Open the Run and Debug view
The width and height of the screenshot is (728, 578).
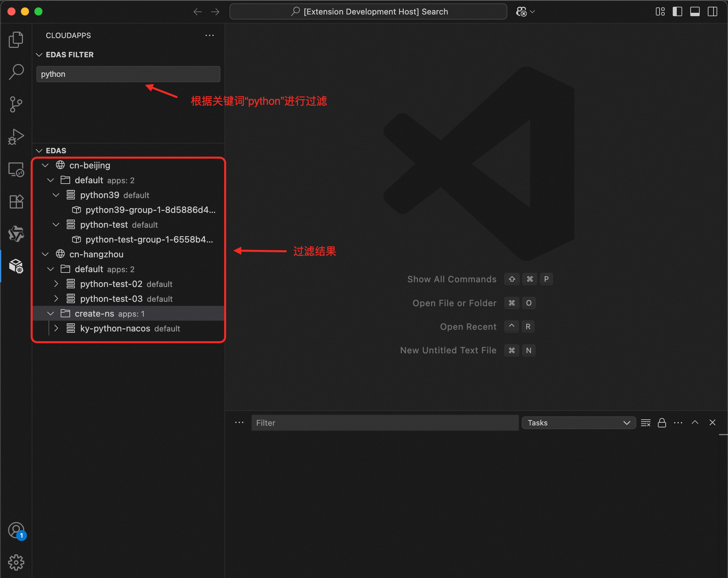pyautogui.click(x=16, y=137)
